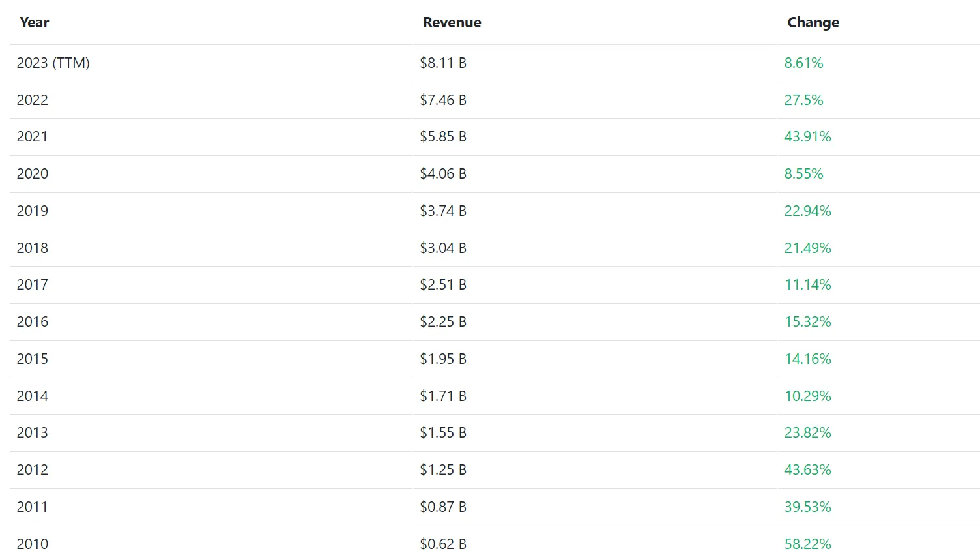This screenshot has height=551, width=980.
Task: Click the 14.16% change value
Action: click(x=807, y=359)
